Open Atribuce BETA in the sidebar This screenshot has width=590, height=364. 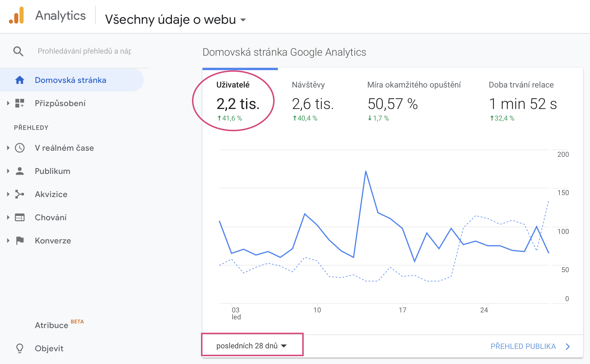pyautogui.click(x=59, y=325)
